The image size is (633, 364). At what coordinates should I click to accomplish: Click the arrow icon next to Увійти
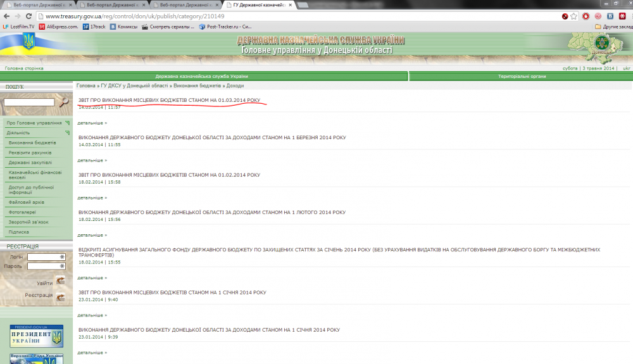click(x=61, y=280)
